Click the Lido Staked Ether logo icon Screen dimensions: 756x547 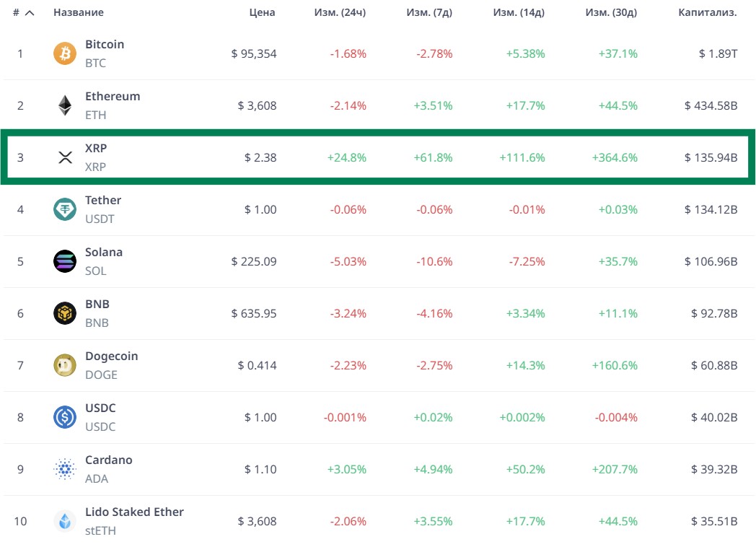coord(65,521)
